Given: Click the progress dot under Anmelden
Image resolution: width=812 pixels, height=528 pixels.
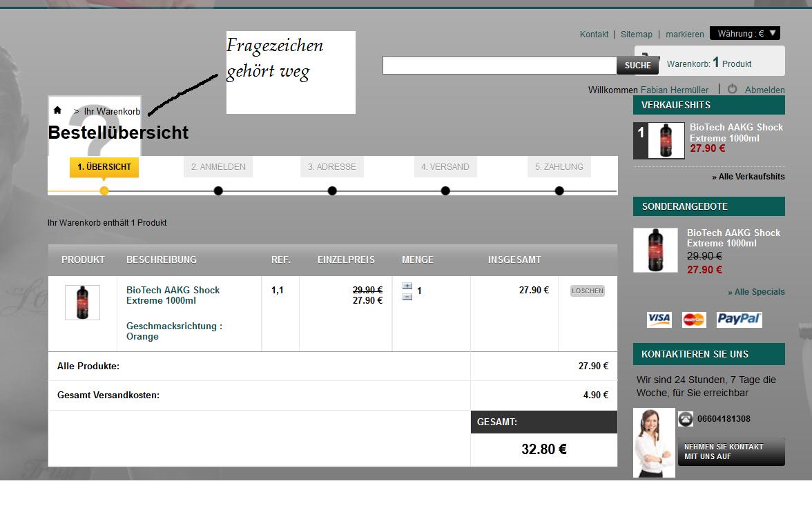Looking at the screenshot, I should point(218,190).
